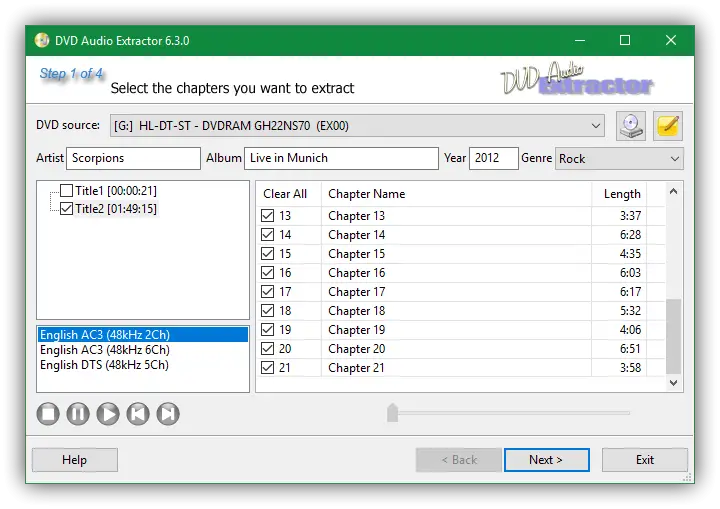Viewport: 720px width, 509px height.
Task: Open the DVD source dropdown
Action: [357, 125]
